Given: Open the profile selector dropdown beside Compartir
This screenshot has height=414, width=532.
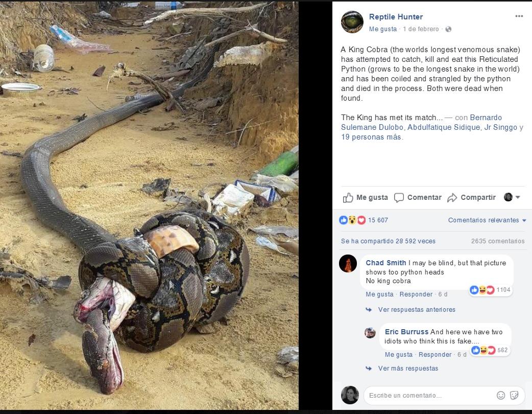Looking at the screenshot, I should tap(512, 197).
